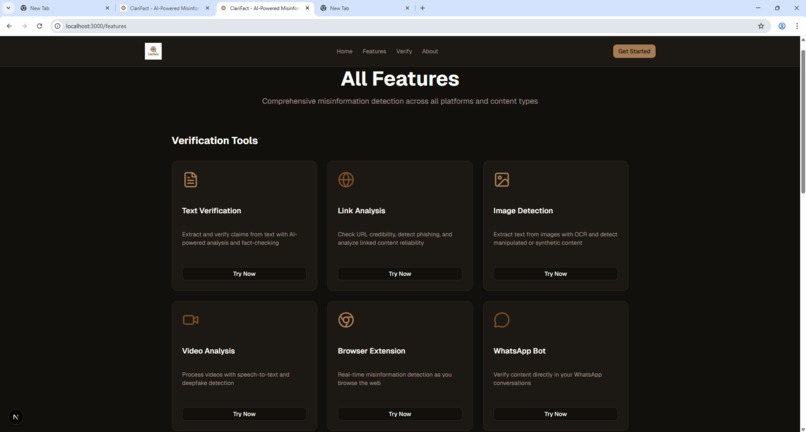View site information icon in address bar

58,26
